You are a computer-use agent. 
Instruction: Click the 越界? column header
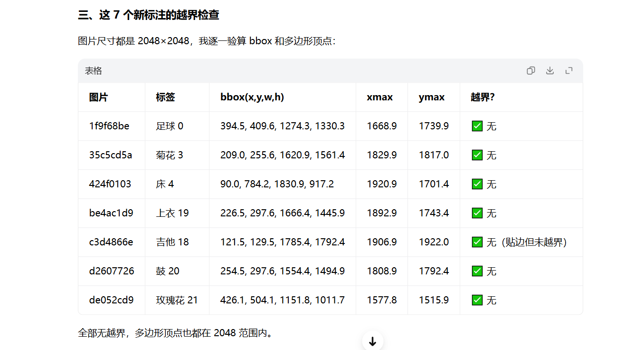[483, 97]
